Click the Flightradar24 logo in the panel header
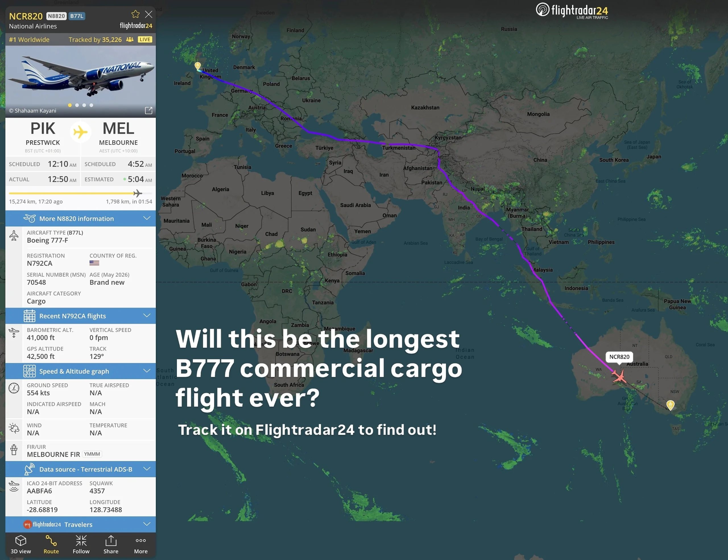Image resolution: width=728 pixels, height=560 pixels. (x=136, y=26)
